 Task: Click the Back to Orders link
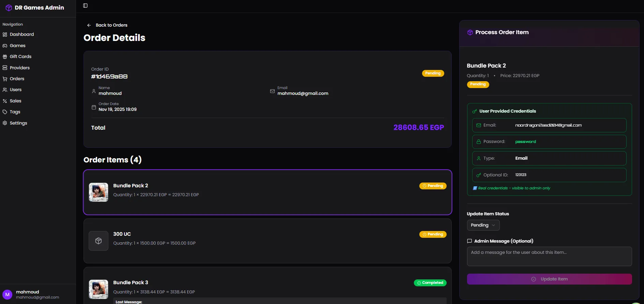click(111, 25)
